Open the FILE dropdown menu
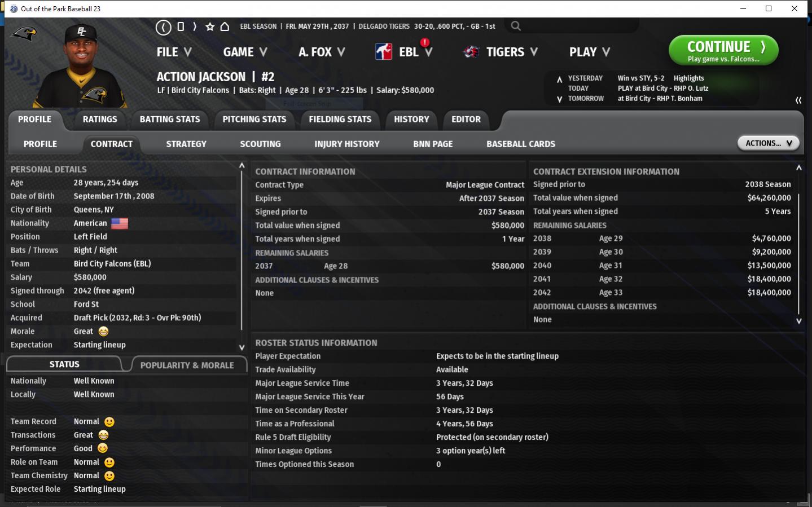Viewport: 812px width, 507px height. point(174,52)
